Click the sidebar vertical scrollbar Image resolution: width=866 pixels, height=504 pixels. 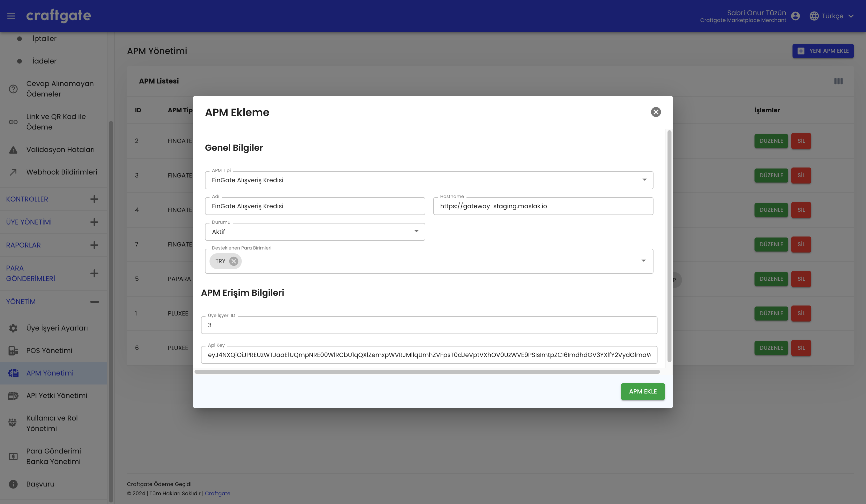(x=111, y=311)
